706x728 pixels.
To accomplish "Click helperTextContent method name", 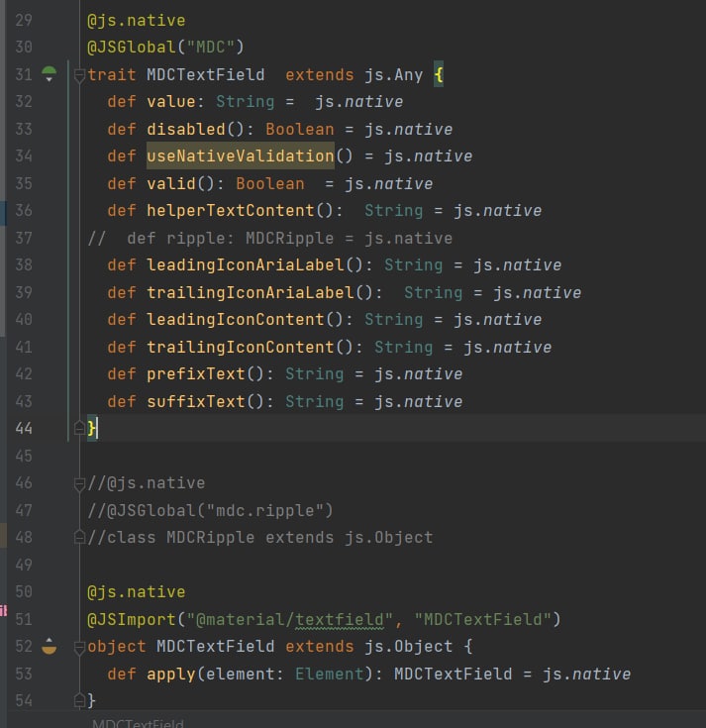I will pyautogui.click(x=231, y=210).
